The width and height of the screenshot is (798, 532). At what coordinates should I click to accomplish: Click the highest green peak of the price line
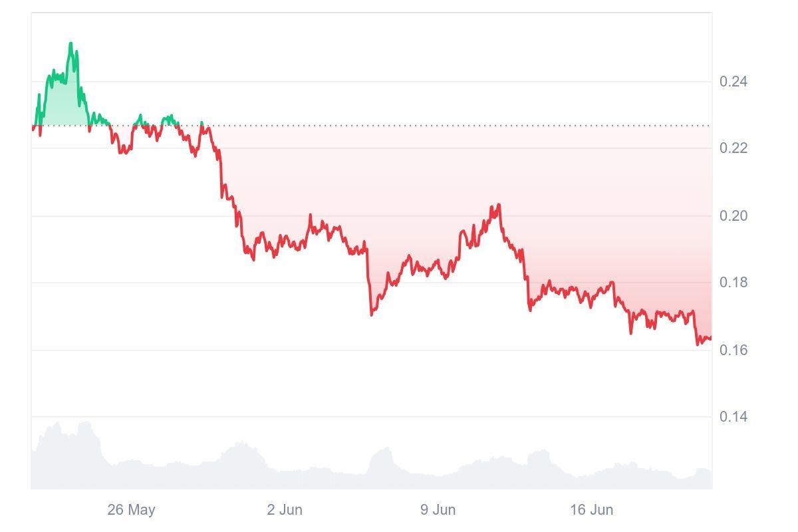click(x=71, y=44)
